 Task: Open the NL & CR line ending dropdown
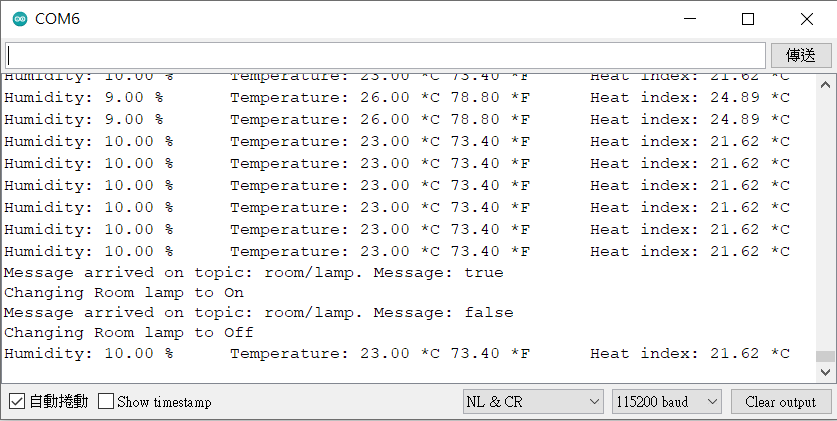[533, 402]
